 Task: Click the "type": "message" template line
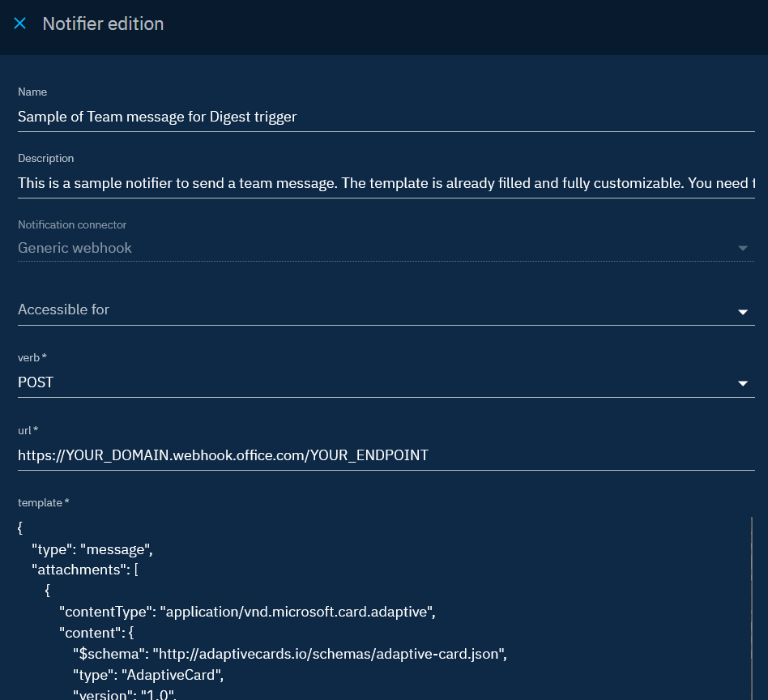[92, 549]
